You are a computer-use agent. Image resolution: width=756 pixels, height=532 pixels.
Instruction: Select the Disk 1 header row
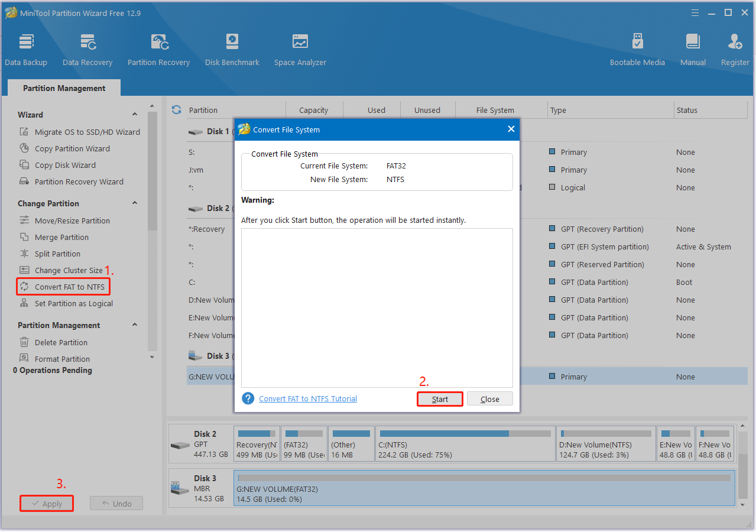coord(467,131)
